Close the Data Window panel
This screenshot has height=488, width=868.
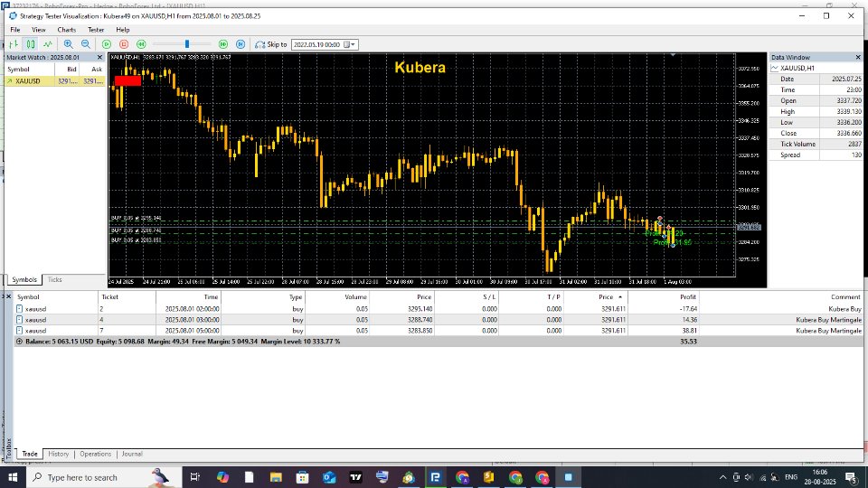click(x=858, y=57)
